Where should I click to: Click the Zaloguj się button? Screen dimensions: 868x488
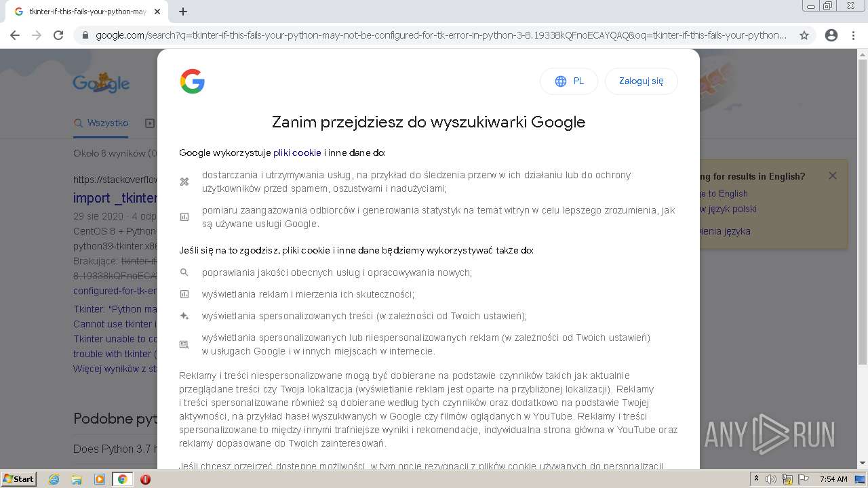641,81
